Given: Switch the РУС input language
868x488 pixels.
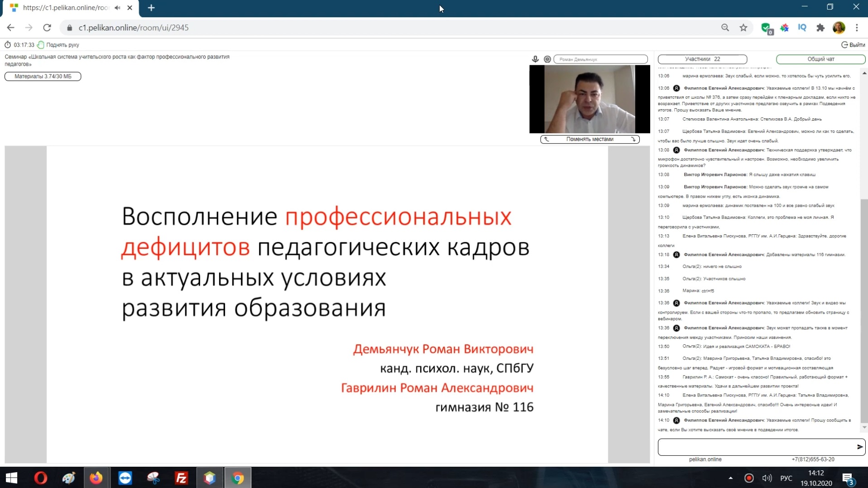Looking at the screenshot, I should (786, 478).
